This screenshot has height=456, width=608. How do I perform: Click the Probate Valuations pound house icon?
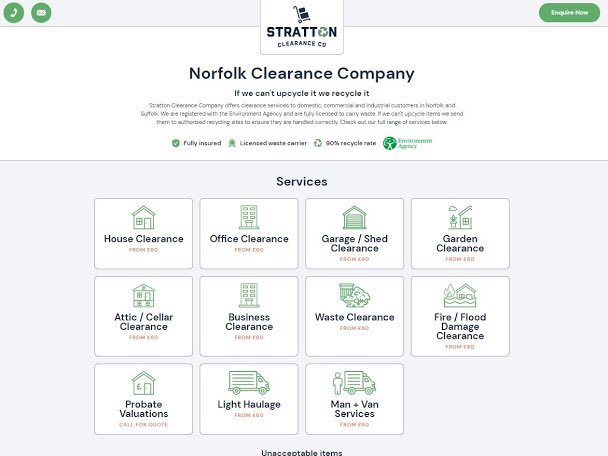(143, 383)
